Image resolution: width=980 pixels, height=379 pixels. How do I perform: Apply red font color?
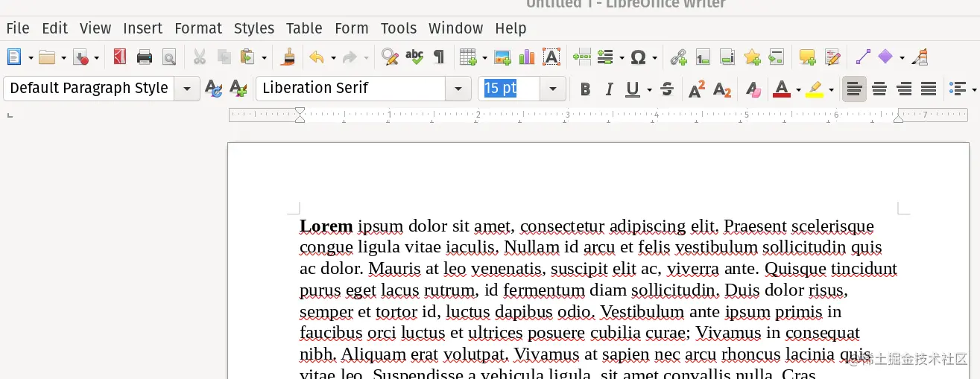point(782,89)
